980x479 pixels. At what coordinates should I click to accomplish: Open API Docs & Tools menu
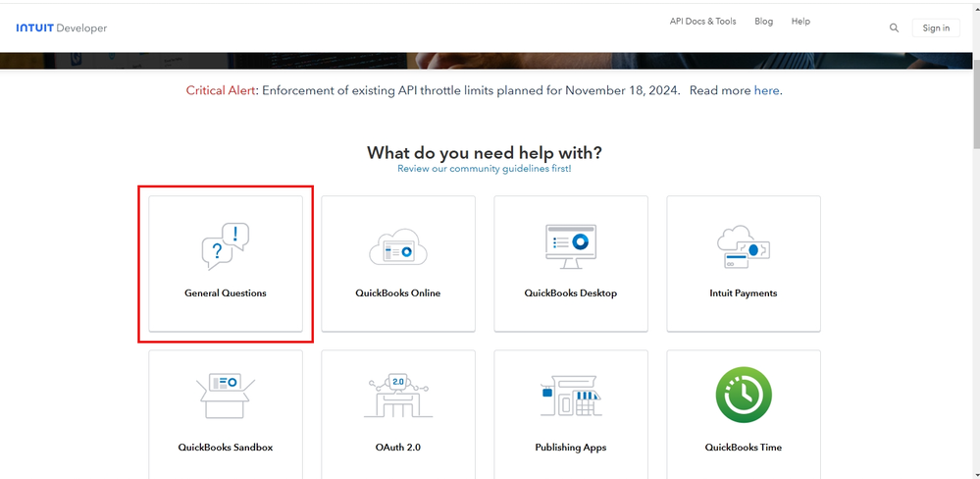click(702, 22)
